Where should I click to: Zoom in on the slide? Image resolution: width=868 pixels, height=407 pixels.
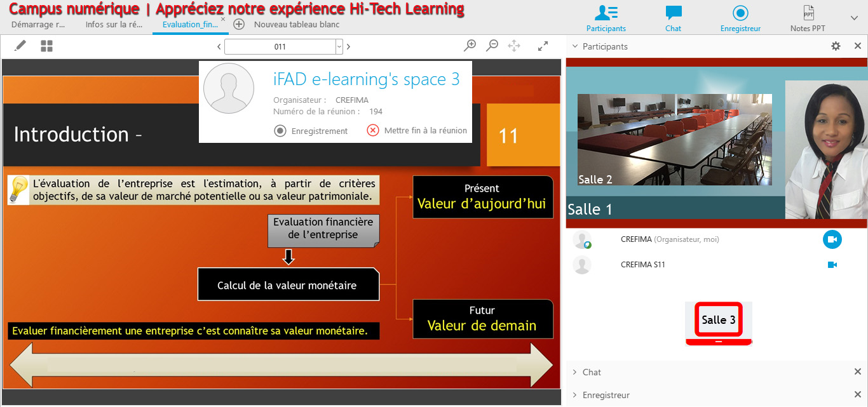tap(470, 46)
